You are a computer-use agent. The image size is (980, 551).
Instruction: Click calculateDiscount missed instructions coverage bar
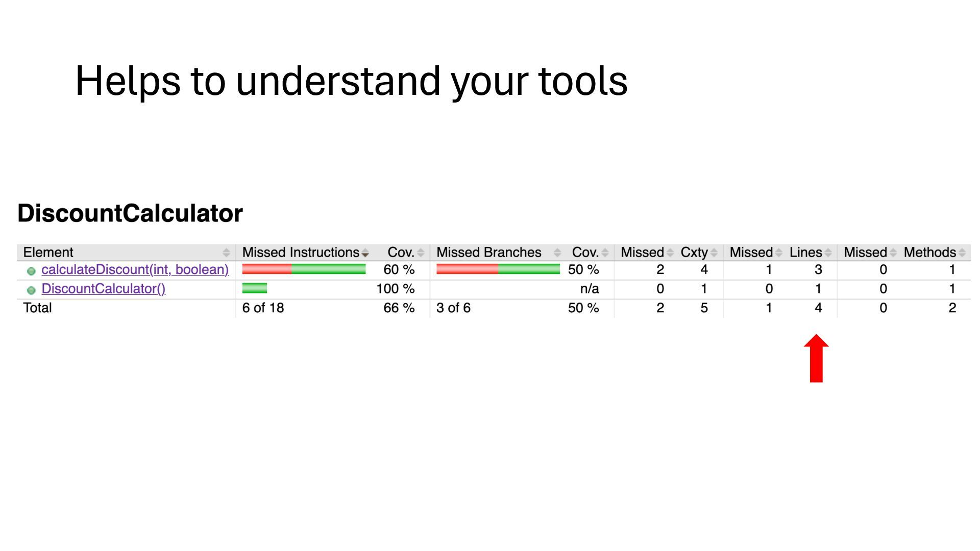click(x=304, y=269)
